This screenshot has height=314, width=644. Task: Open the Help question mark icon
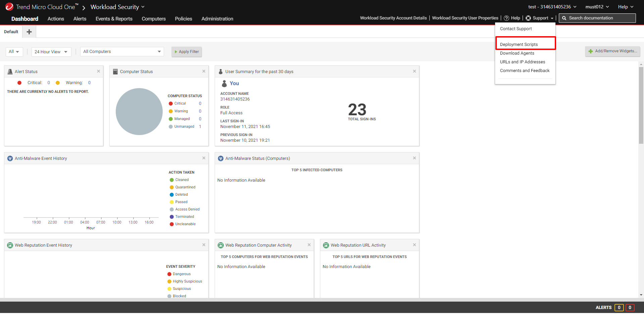[x=506, y=18]
